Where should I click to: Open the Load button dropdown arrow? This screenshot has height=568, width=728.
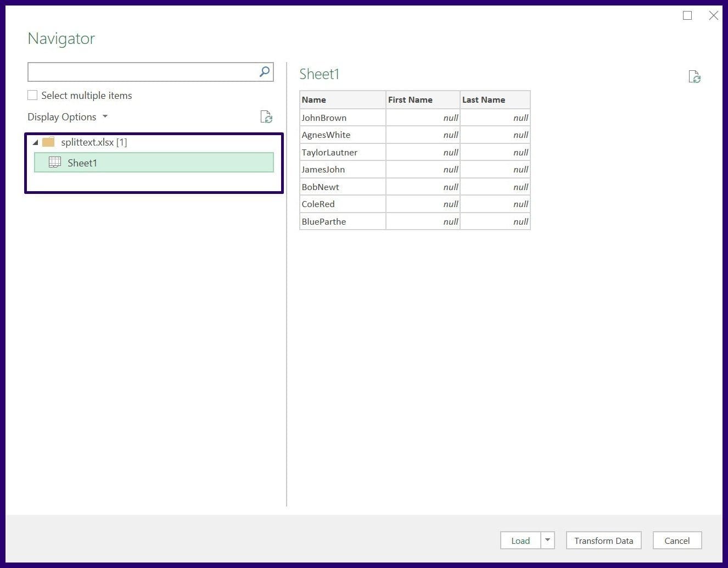(x=547, y=541)
